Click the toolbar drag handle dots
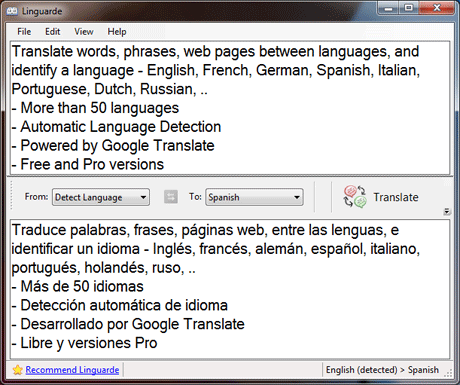 11,196
